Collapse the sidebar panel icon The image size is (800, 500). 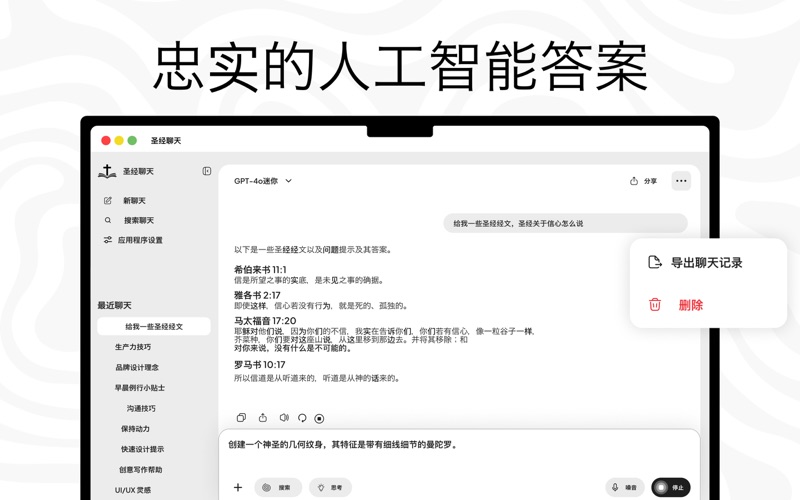tap(207, 171)
